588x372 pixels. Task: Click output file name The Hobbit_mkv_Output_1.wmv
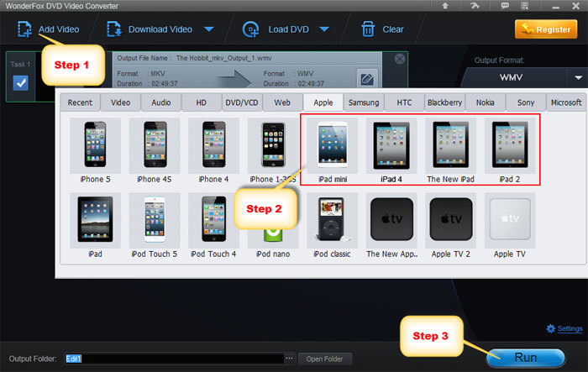pyautogui.click(x=224, y=58)
